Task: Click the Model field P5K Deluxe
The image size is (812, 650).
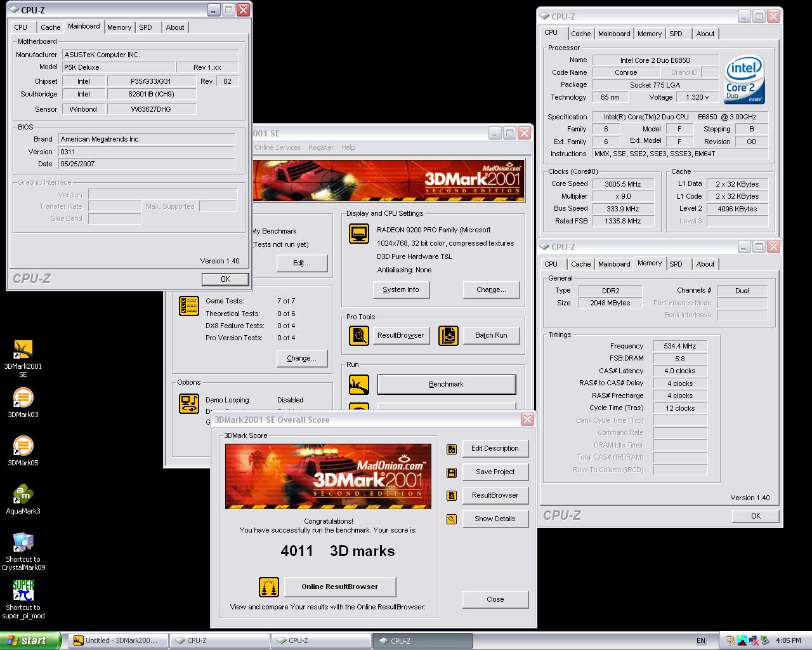Action: click(118, 67)
